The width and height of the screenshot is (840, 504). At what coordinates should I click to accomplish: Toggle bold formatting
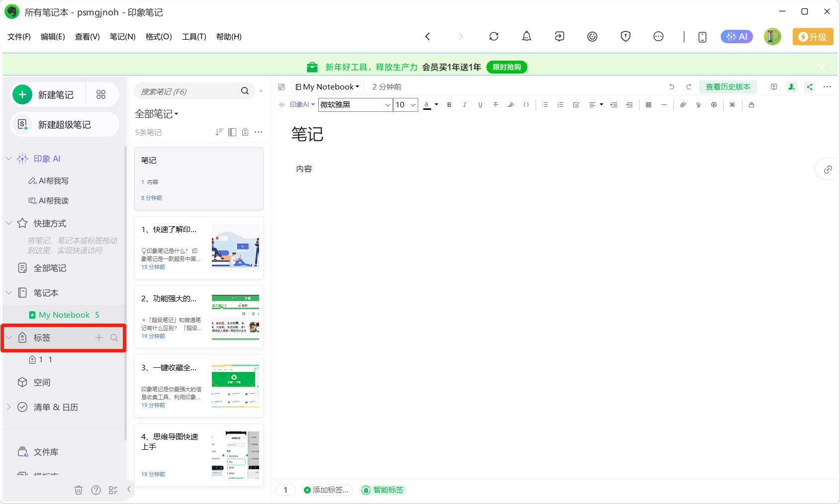449,105
